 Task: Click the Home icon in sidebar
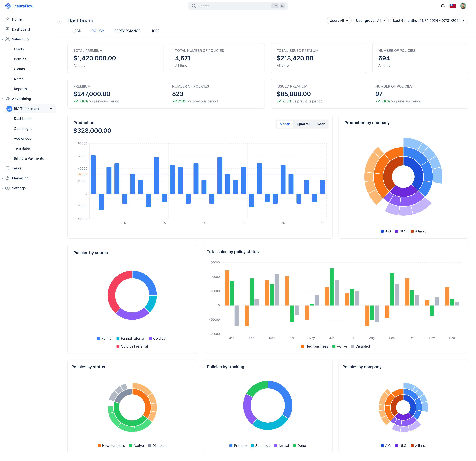click(x=8, y=19)
